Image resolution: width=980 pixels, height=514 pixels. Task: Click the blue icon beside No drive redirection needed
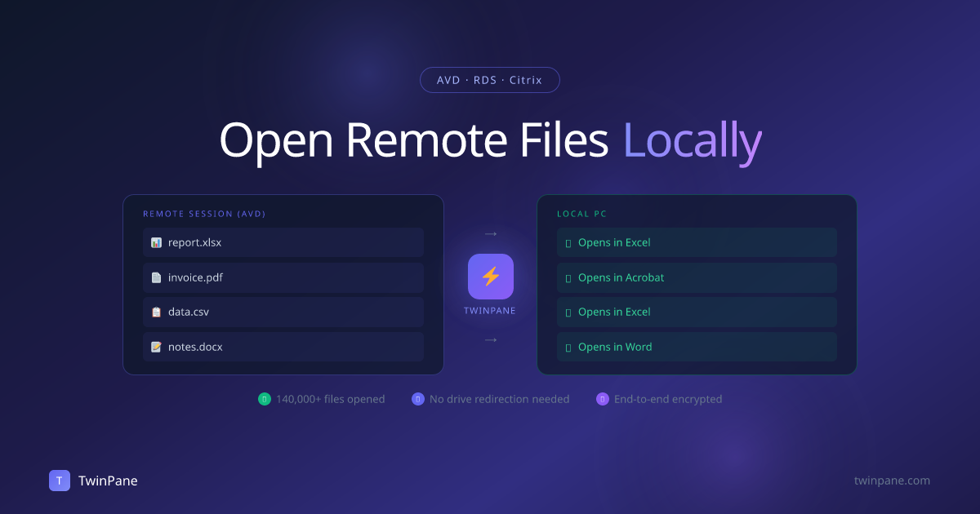click(418, 399)
